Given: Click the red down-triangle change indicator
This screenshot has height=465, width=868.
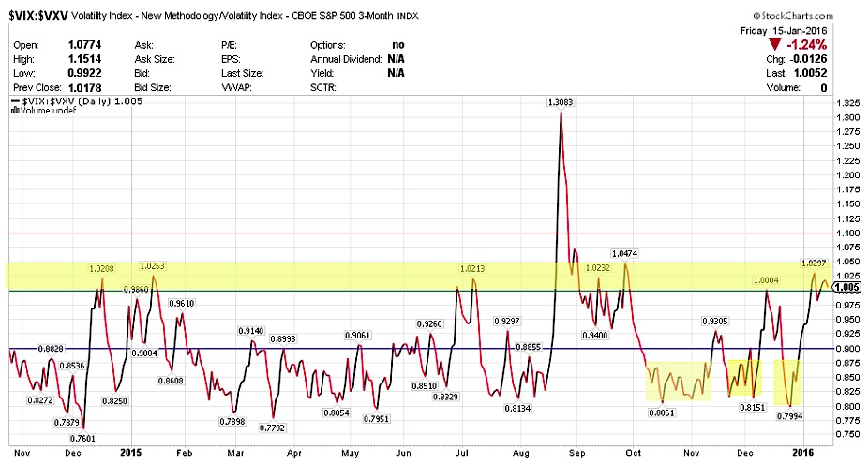Looking at the screenshot, I should click(x=775, y=45).
